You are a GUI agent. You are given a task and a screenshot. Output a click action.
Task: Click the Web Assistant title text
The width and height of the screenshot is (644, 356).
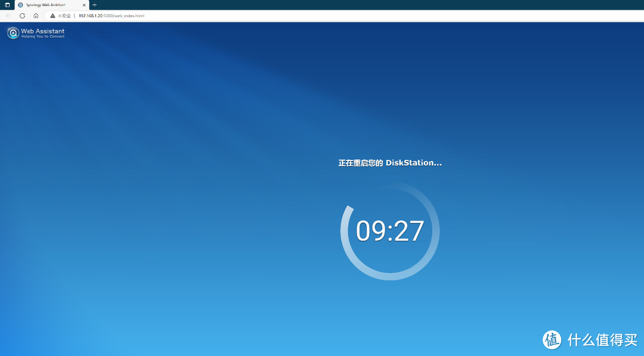point(43,31)
